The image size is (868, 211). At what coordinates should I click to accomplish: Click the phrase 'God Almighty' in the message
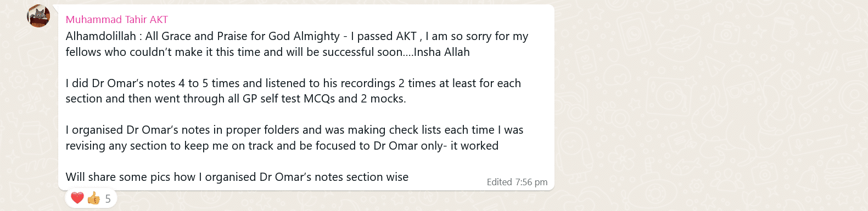pos(304,36)
